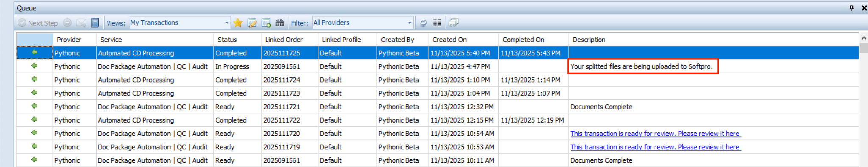The image size is (868, 167).
Task: Click the scrollbar up arrow of the grid
Action: click(864, 38)
